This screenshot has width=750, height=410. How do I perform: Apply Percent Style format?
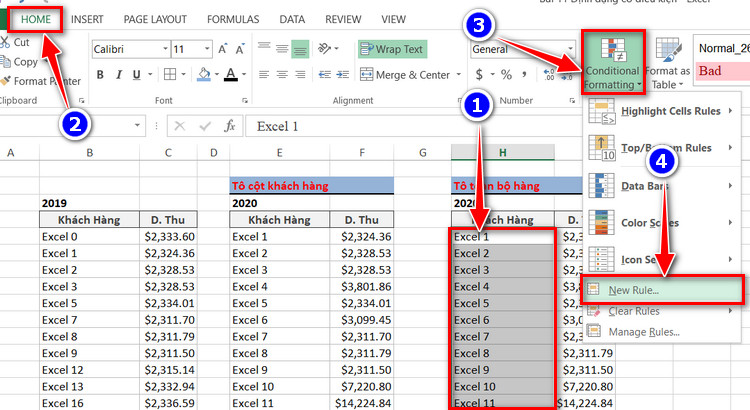point(506,75)
